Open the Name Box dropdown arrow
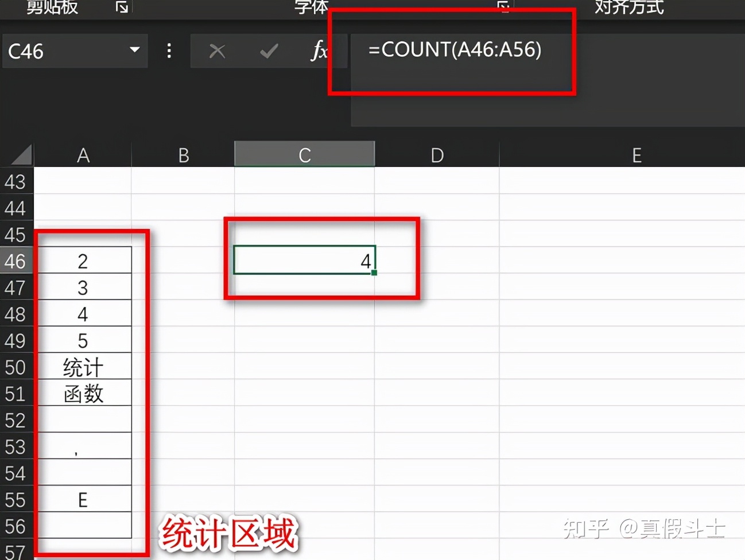Viewport: 745px width, 560px height. [x=134, y=50]
